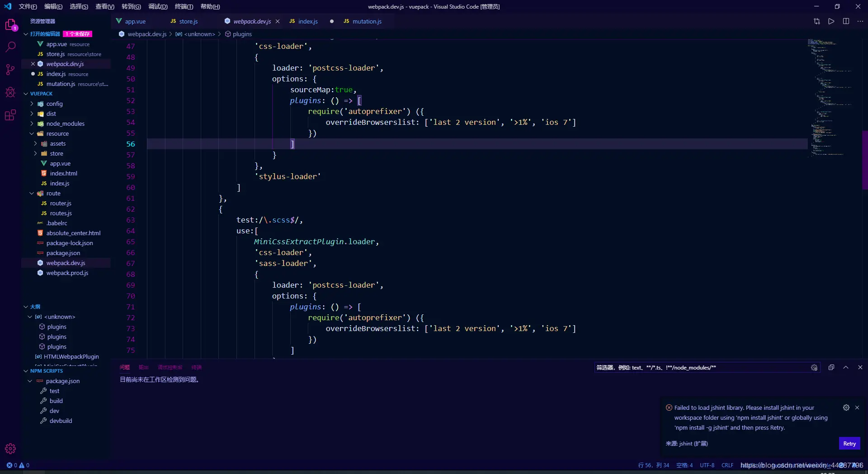This screenshot has height=474, width=868.
Task: Collapse the bottom panel with chevron
Action: [846, 368]
